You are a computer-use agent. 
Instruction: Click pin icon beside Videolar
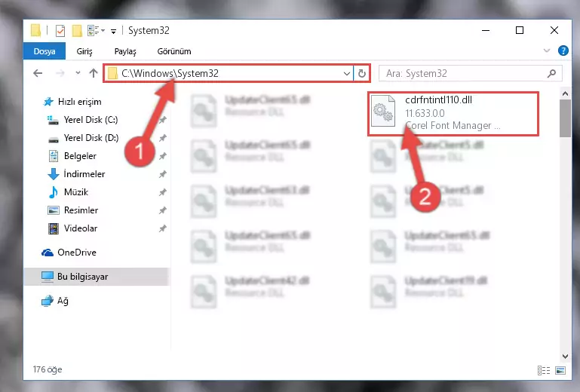(162, 228)
